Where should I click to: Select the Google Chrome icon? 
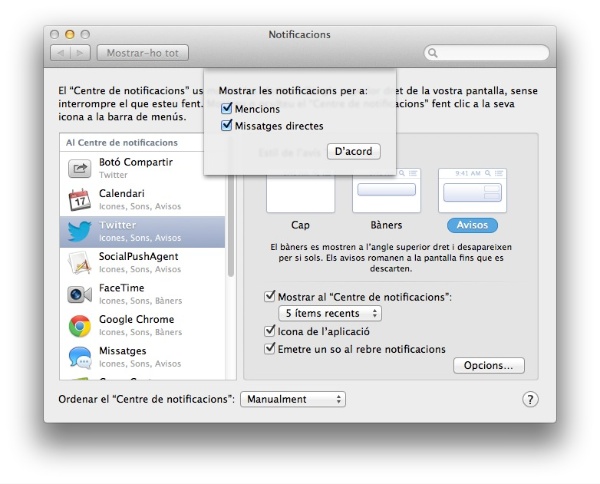point(80,326)
